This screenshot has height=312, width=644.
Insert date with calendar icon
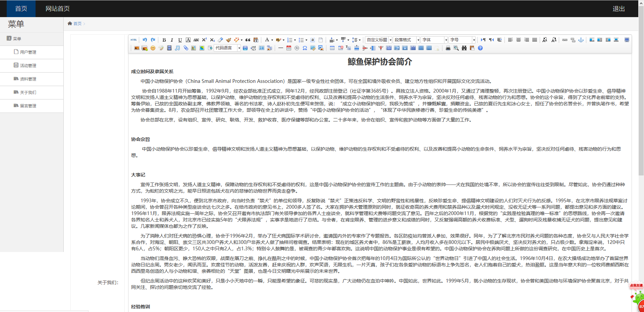(x=289, y=48)
